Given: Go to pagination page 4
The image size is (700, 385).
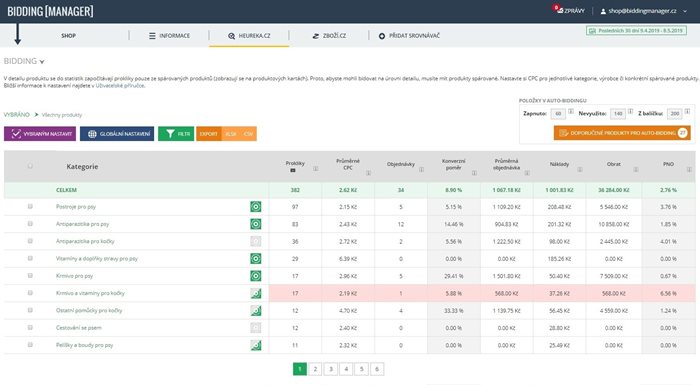Looking at the screenshot, I should click(346, 369).
